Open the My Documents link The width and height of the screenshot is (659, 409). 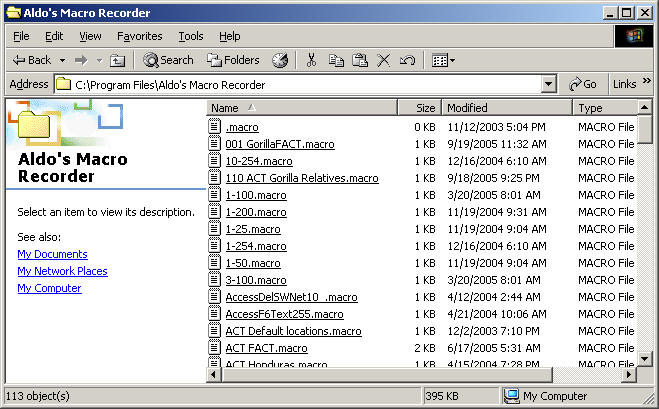[53, 254]
